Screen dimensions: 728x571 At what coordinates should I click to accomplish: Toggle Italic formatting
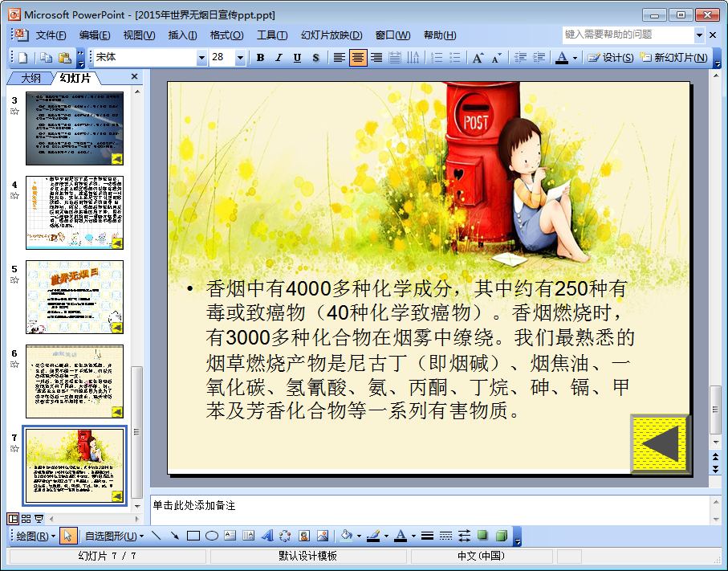(279, 58)
